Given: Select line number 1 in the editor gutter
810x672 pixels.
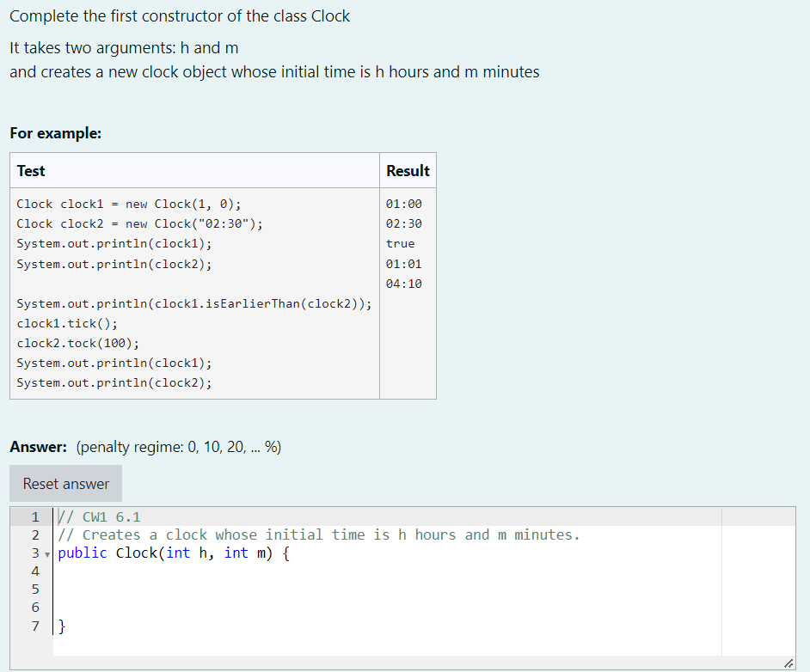Looking at the screenshot, I should click(x=35, y=516).
